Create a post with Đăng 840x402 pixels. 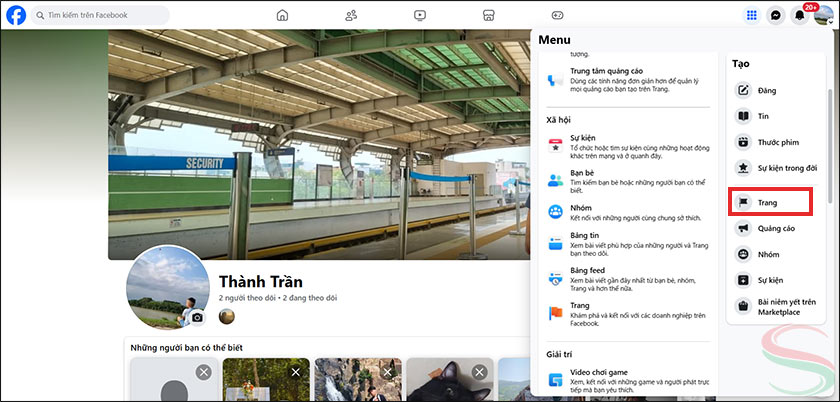776,91
